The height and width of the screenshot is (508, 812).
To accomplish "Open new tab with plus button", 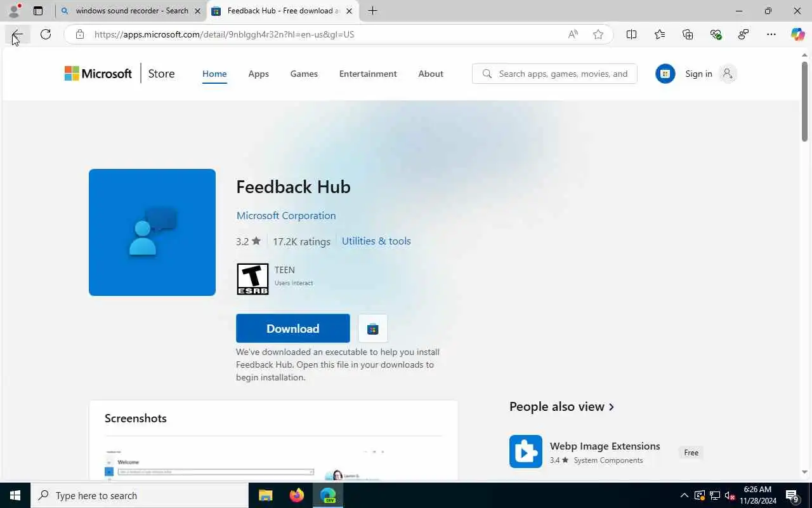I will tap(372, 11).
